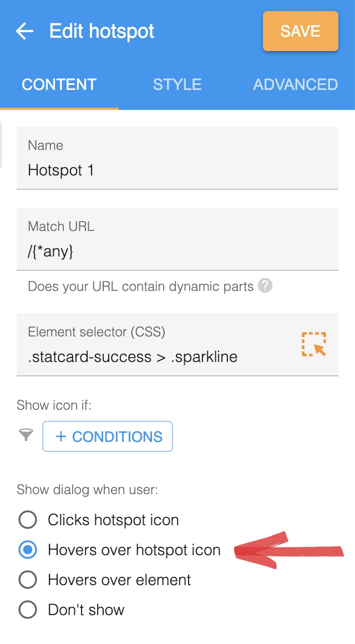Click the Edit hotspot title

point(102,31)
